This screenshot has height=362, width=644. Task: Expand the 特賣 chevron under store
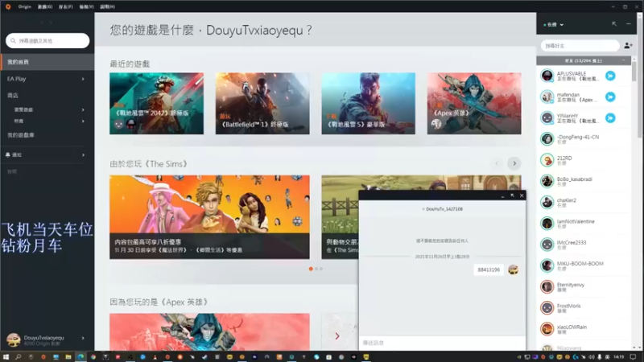coord(83,121)
